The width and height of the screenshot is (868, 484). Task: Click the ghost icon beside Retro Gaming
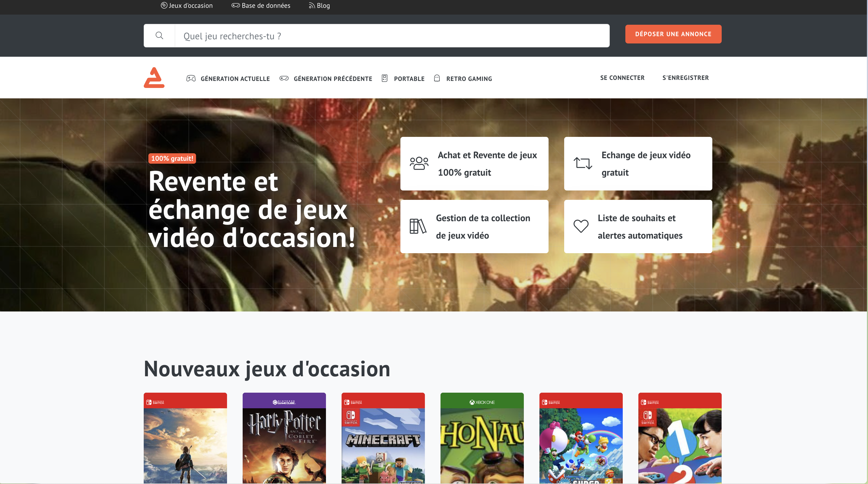(437, 79)
